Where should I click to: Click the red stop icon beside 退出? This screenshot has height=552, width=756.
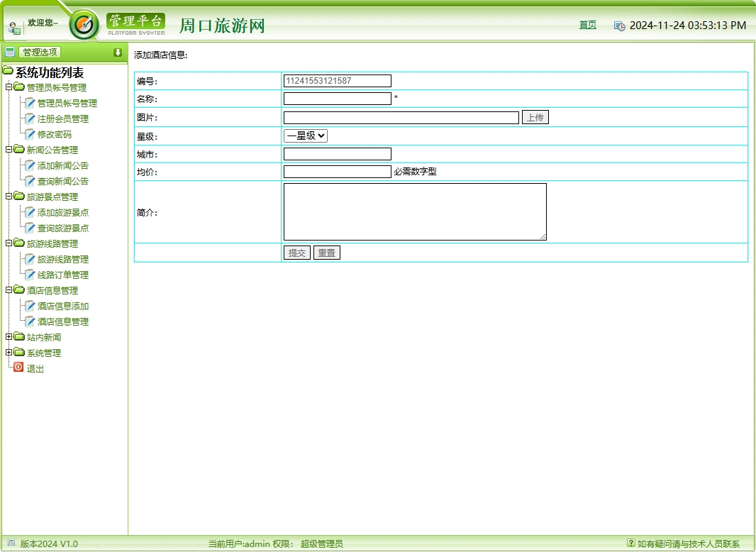18,367
